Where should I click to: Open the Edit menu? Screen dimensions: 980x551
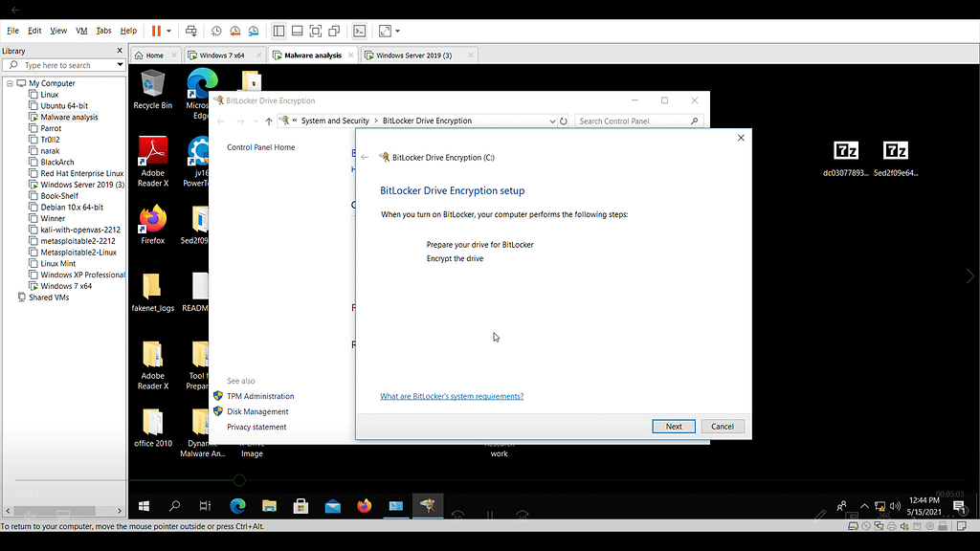pyautogui.click(x=34, y=31)
